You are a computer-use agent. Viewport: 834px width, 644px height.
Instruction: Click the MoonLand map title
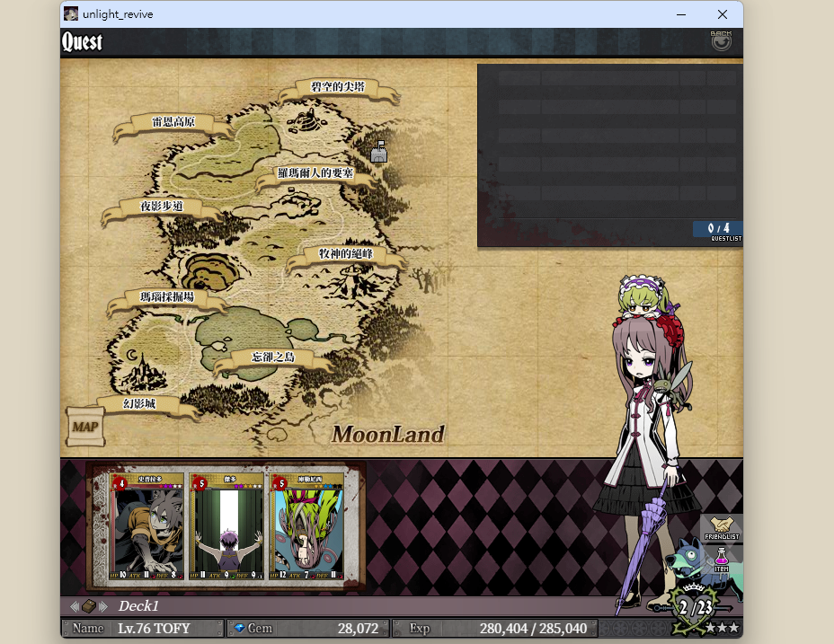(x=388, y=435)
